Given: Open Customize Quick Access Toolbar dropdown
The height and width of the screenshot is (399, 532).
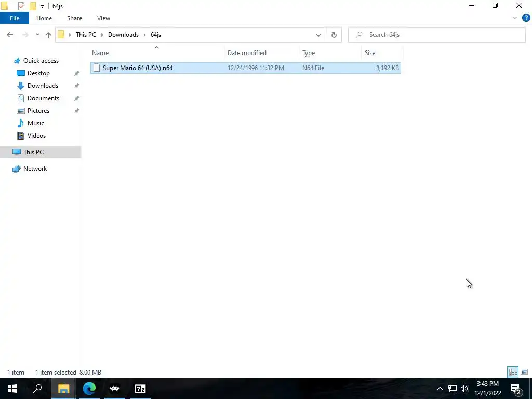Looking at the screenshot, I should tap(42, 6).
